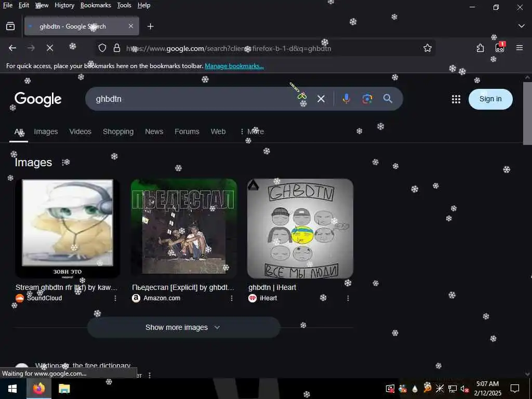
Task: Submit search with the magnifying glass icon
Action: point(388,99)
